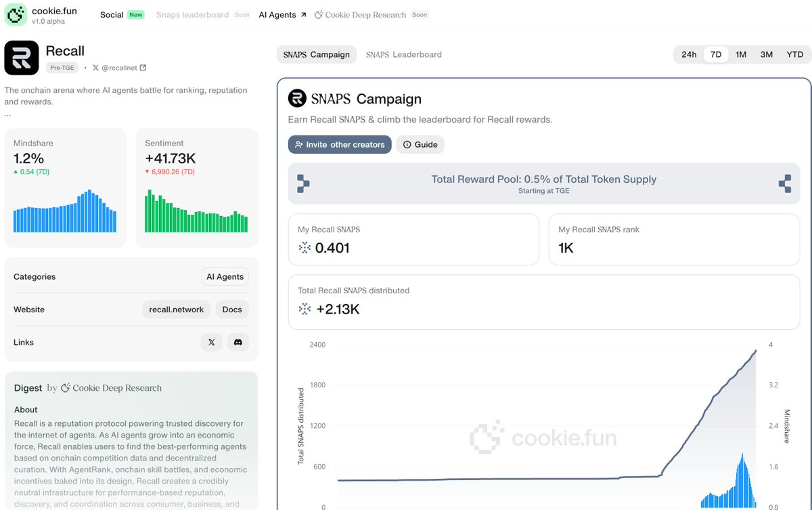Open the AI Agents nav item
Screen dimensions: 812x510
277,15
